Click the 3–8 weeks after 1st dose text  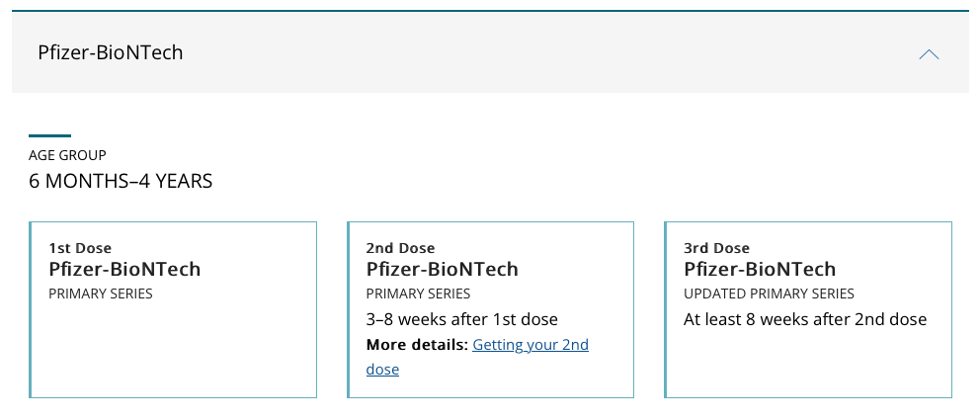click(x=462, y=319)
